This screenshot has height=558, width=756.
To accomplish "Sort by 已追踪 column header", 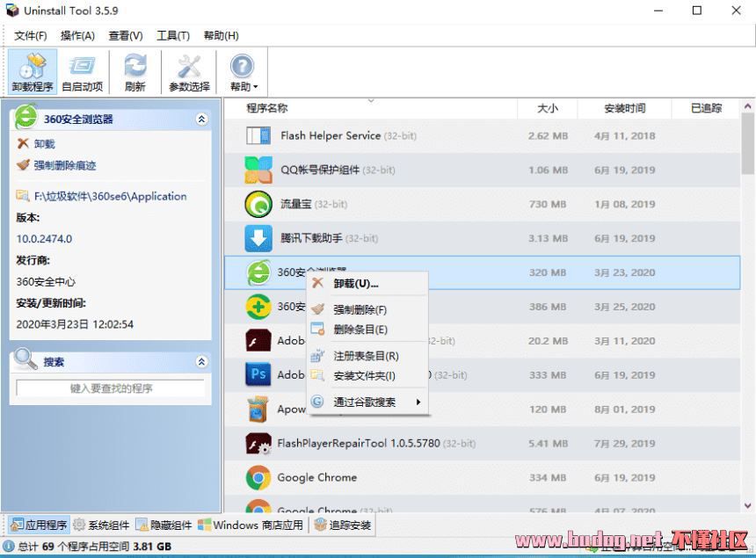I will point(706,108).
